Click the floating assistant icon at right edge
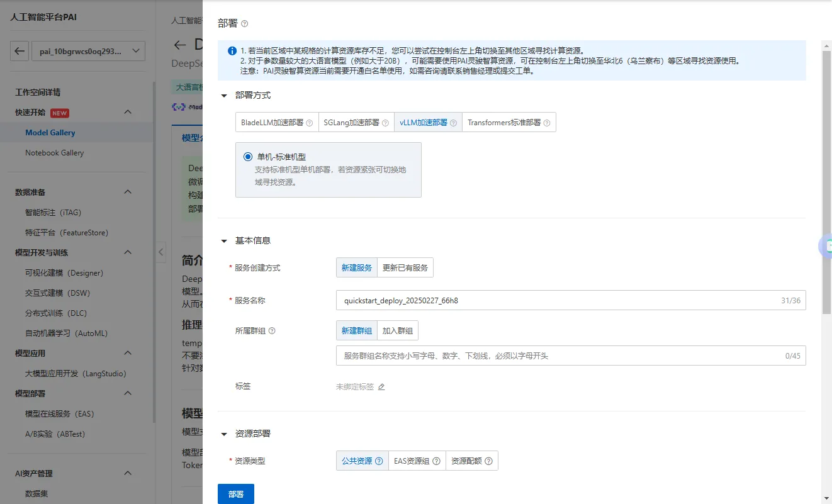The width and height of the screenshot is (832, 504). 827,246
